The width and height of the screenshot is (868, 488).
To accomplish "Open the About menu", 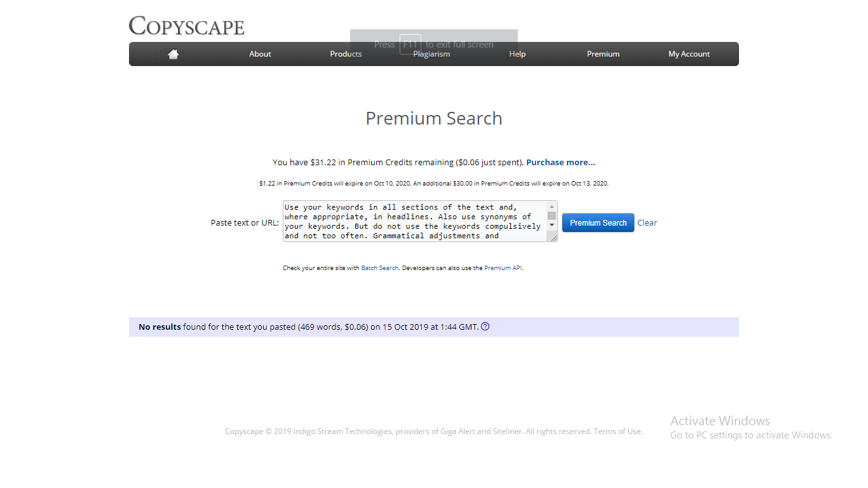I will click(260, 54).
